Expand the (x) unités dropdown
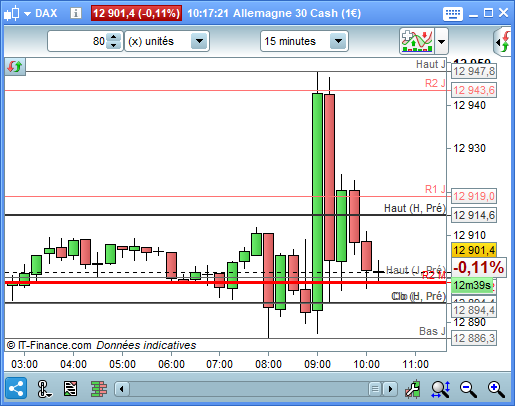The height and width of the screenshot is (406, 515). 199,41
